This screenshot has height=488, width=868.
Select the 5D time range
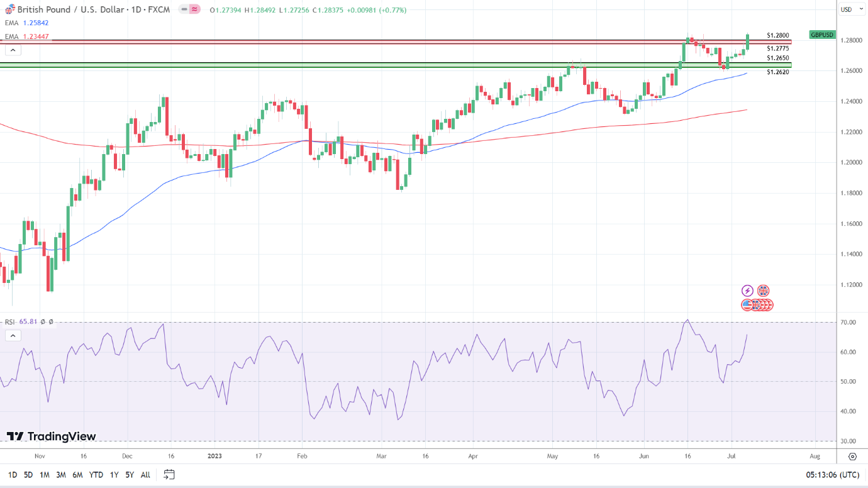click(28, 475)
